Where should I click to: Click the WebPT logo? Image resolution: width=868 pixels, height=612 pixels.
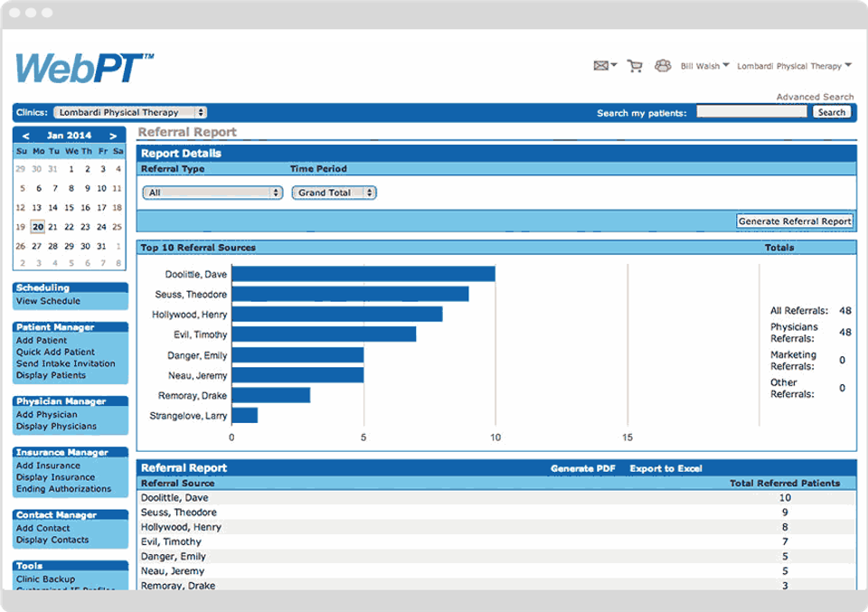pos(83,69)
